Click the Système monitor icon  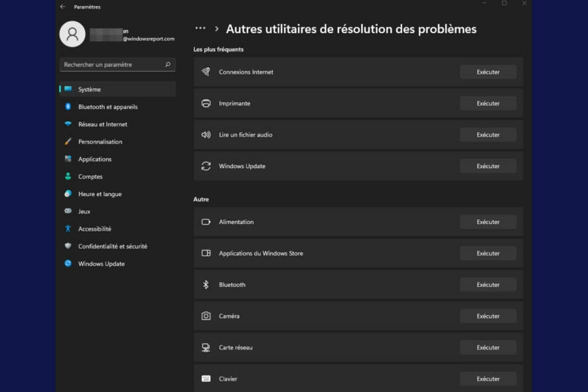pos(68,89)
